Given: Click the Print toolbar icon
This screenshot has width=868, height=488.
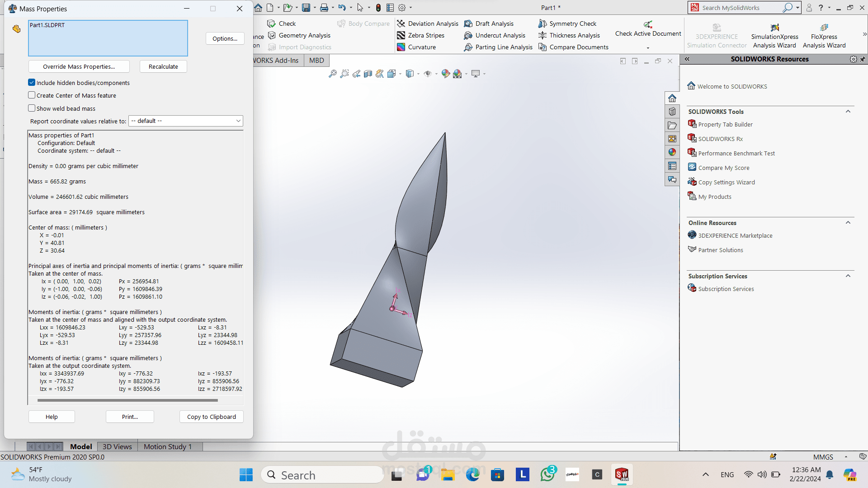Looking at the screenshot, I should 324,8.
